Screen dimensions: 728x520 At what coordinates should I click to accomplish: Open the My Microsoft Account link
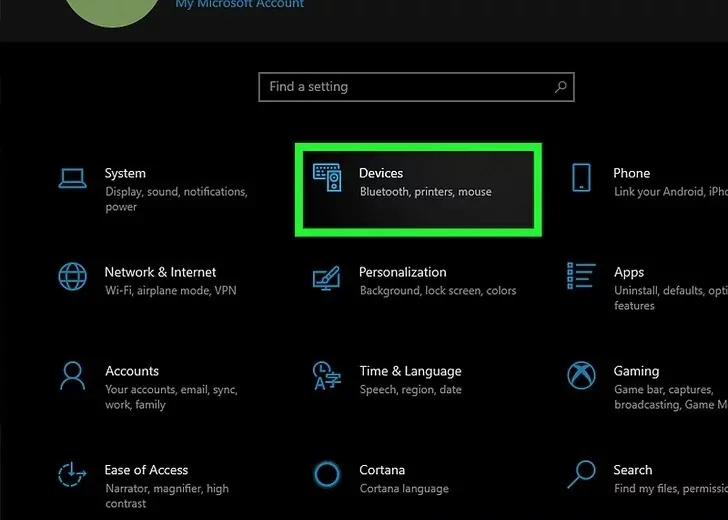(x=240, y=4)
